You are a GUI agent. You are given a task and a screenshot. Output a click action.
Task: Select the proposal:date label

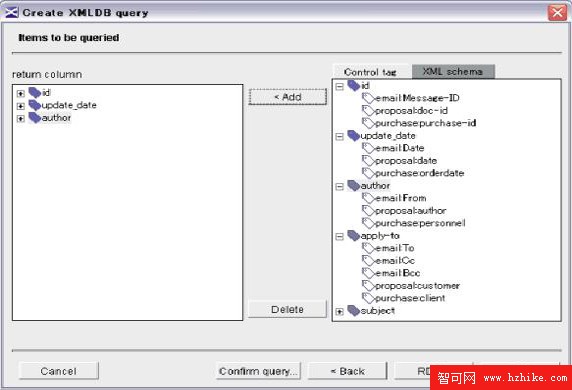tap(406, 161)
